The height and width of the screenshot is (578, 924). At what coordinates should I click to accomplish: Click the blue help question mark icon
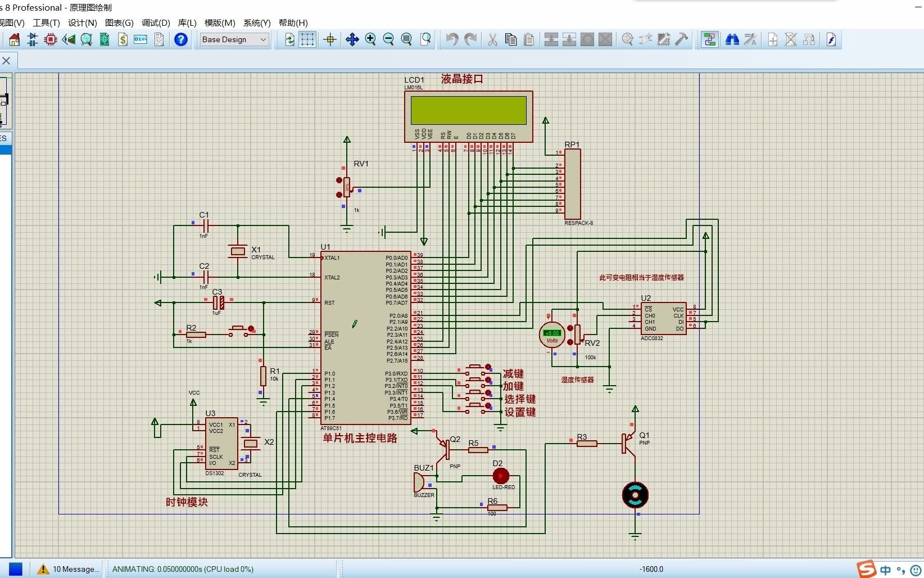click(x=181, y=39)
